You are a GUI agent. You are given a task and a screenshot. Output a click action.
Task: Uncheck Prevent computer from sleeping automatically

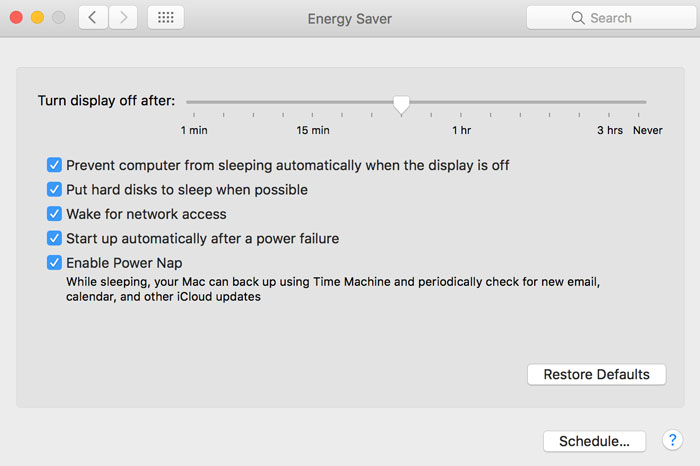tap(54, 165)
